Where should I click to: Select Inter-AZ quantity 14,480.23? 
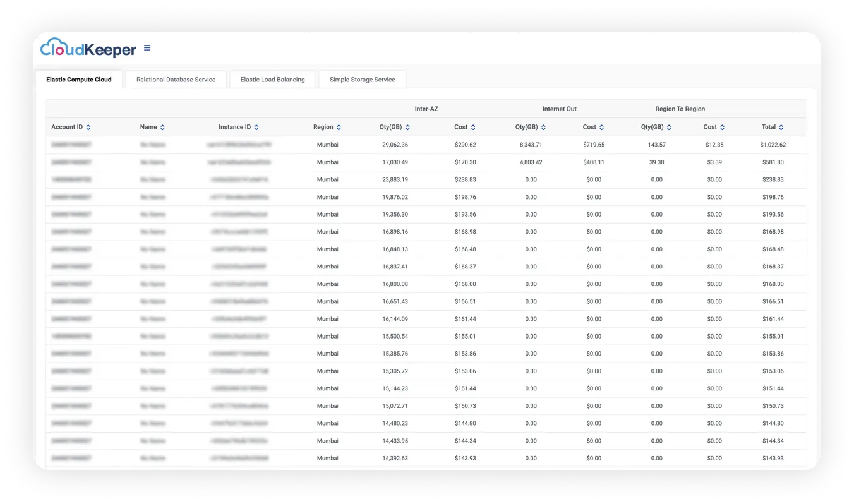tap(395, 423)
